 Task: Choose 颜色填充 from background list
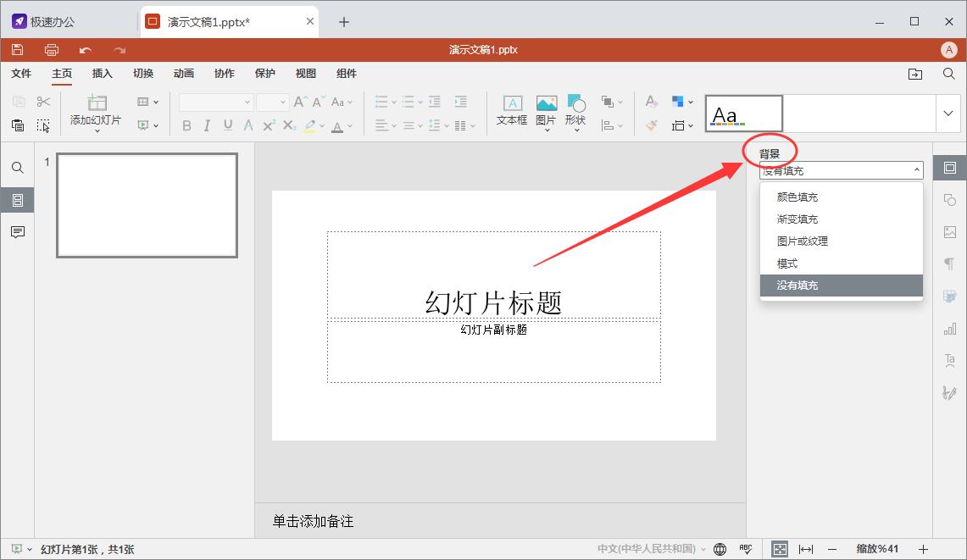pyautogui.click(x=842, y=197)
